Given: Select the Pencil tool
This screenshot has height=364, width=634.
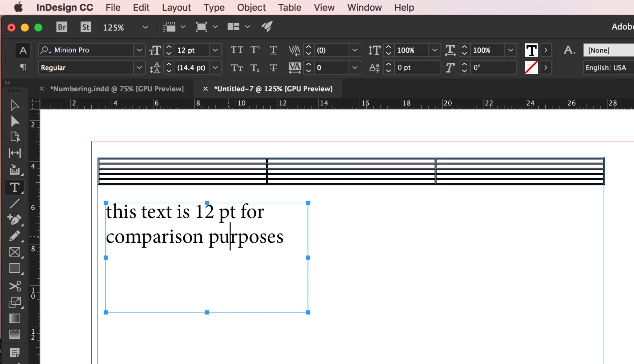Looking at the screenshot, I should click(15, 236).
